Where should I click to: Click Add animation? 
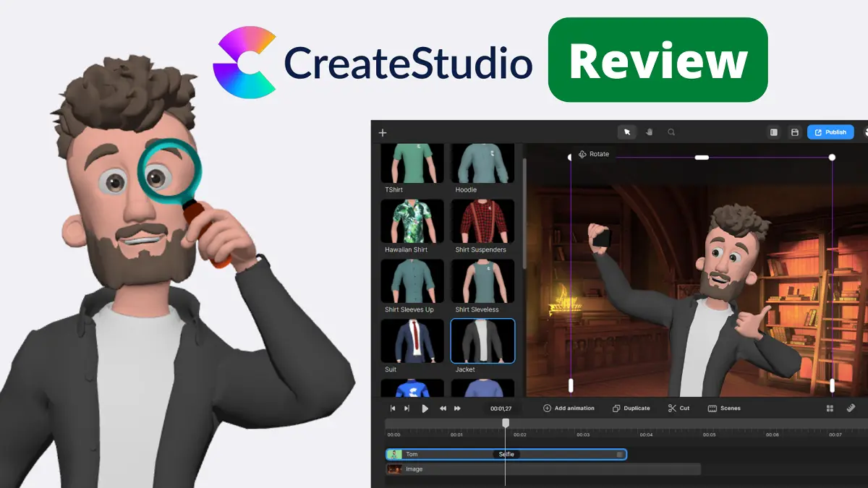pos(569,408)
